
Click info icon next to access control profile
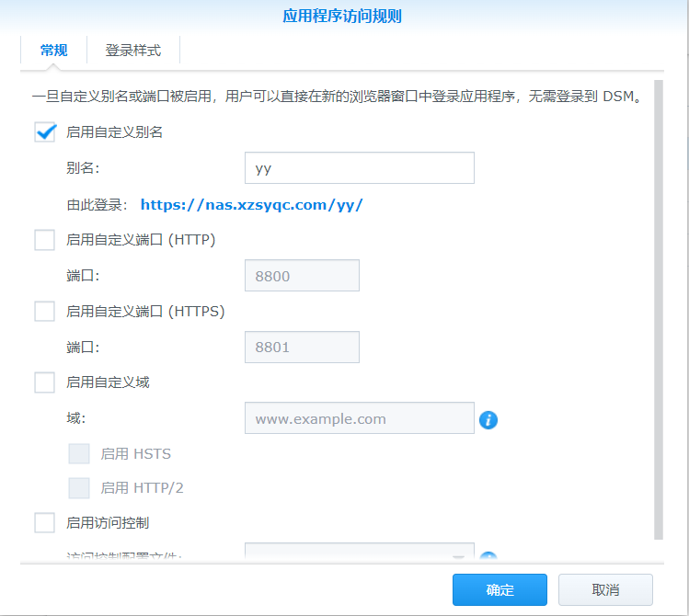(x=488, y=556)
